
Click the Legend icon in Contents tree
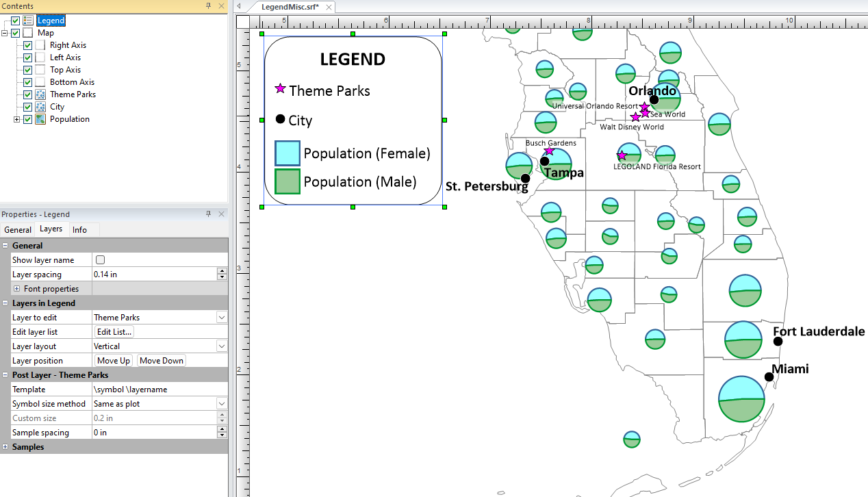coord(27,21)
